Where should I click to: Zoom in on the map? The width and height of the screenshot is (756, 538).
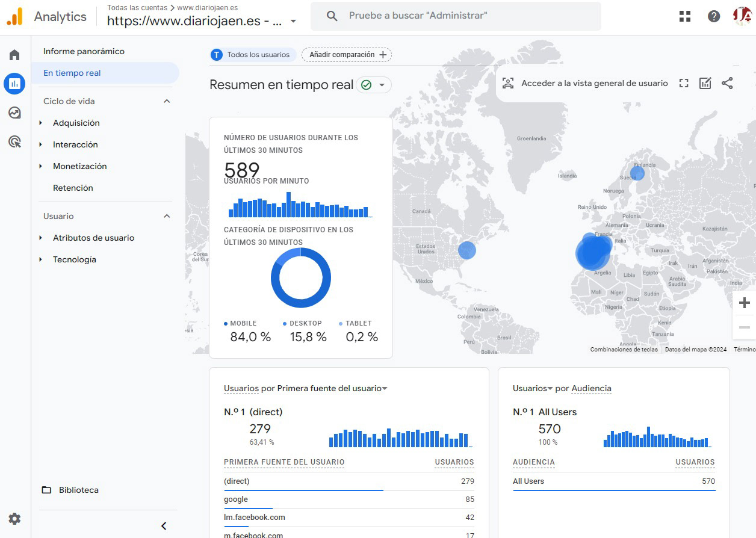pos(745,303)
